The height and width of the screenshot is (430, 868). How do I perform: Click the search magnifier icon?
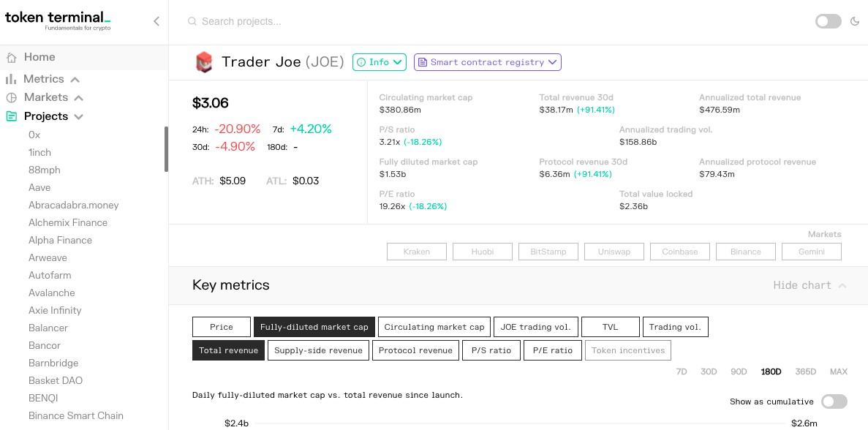pos(192,22)
